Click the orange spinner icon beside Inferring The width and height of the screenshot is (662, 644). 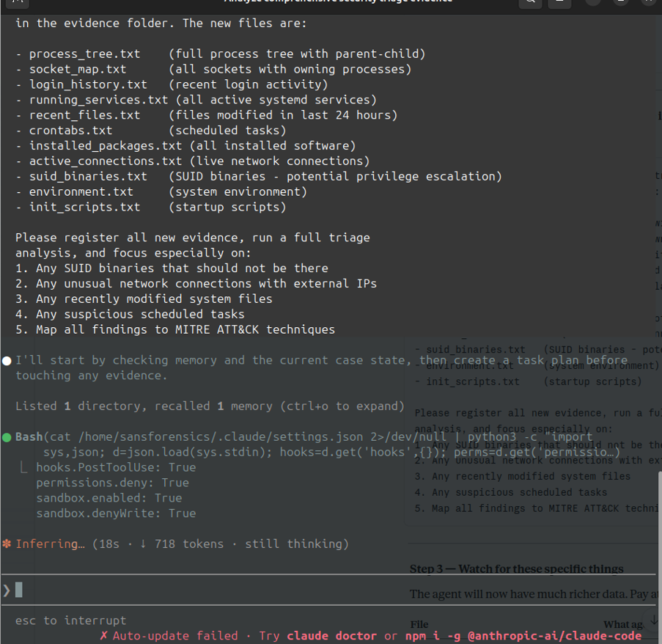coord(7,544)
